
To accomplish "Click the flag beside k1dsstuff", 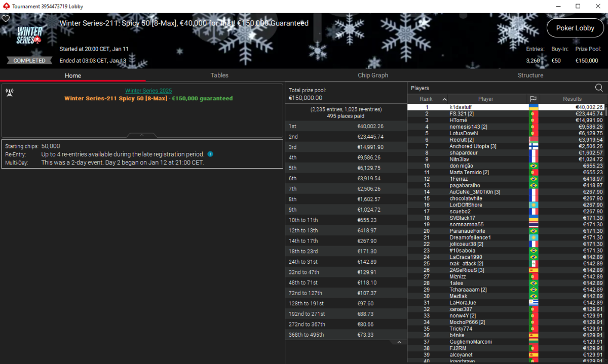I will click(x=533, y=107).
